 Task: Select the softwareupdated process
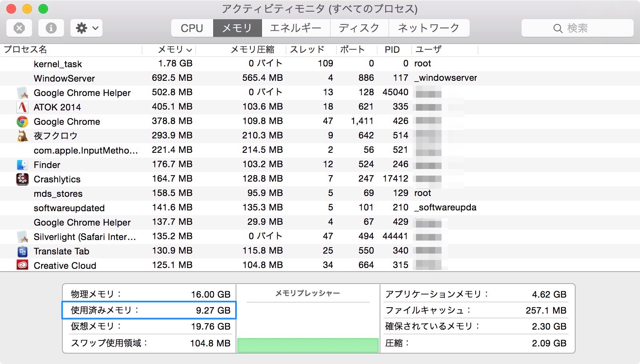(69, 208)
